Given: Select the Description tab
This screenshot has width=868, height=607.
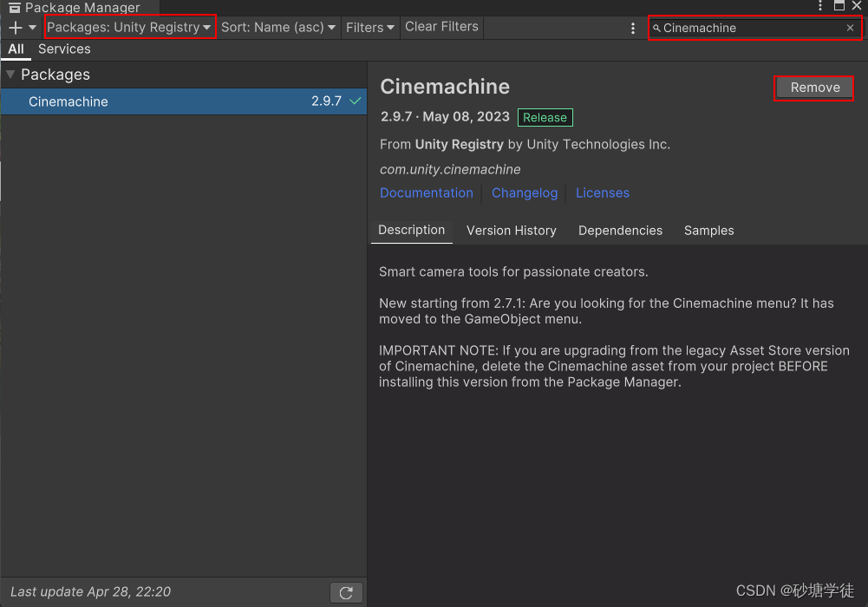Looking at the screenshot, I should click(411, 230).
